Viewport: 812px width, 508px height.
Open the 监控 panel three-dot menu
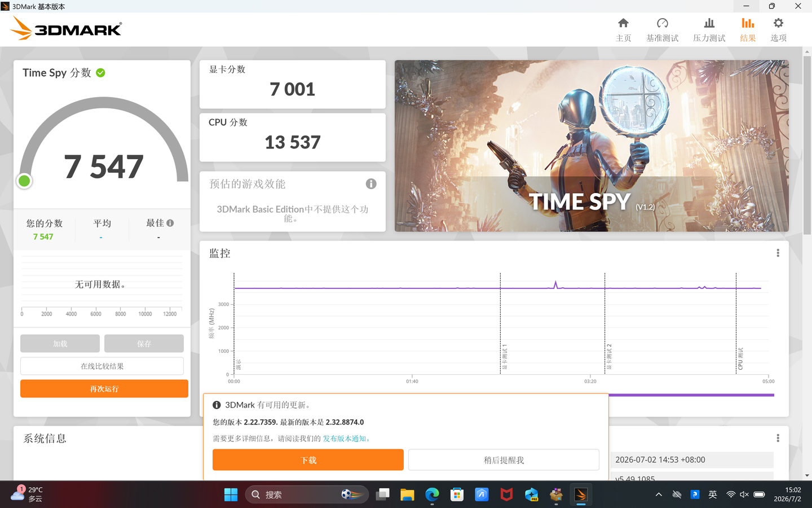click(x=778, y=253)
